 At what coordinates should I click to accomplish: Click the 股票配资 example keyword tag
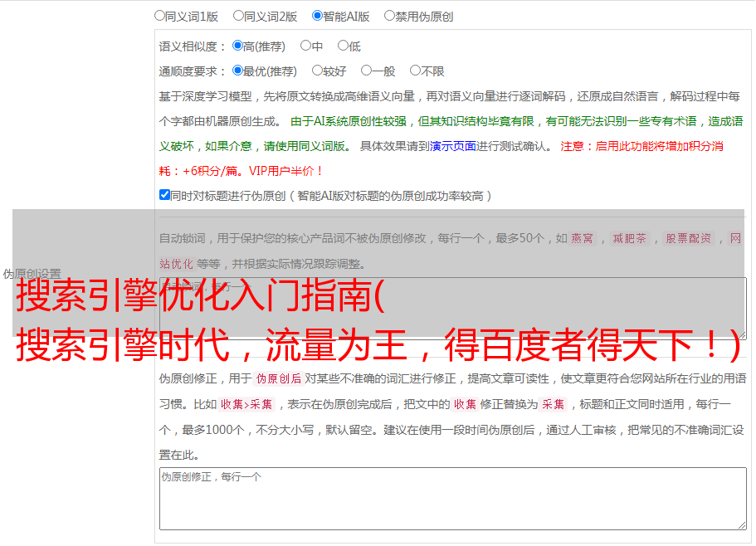[x=688, y=239]
